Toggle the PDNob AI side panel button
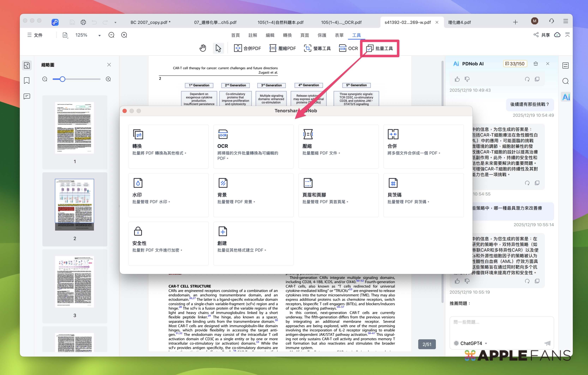 (566, 97)
